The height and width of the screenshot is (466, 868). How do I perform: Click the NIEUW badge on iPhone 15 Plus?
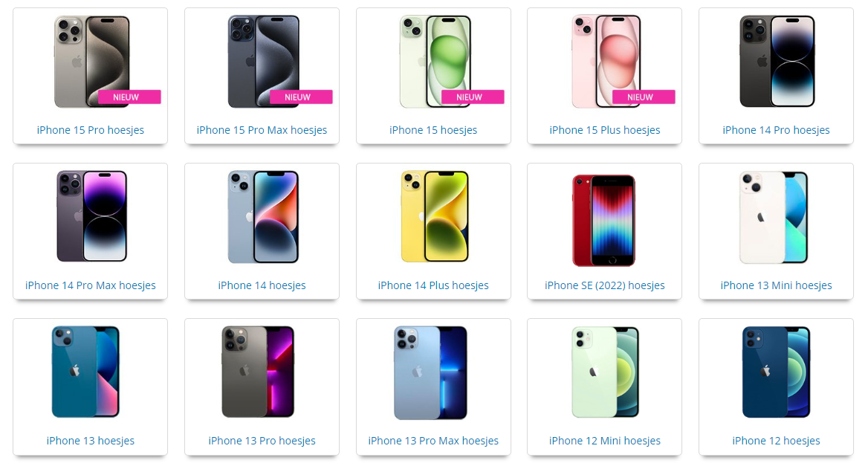click(644, 97)
